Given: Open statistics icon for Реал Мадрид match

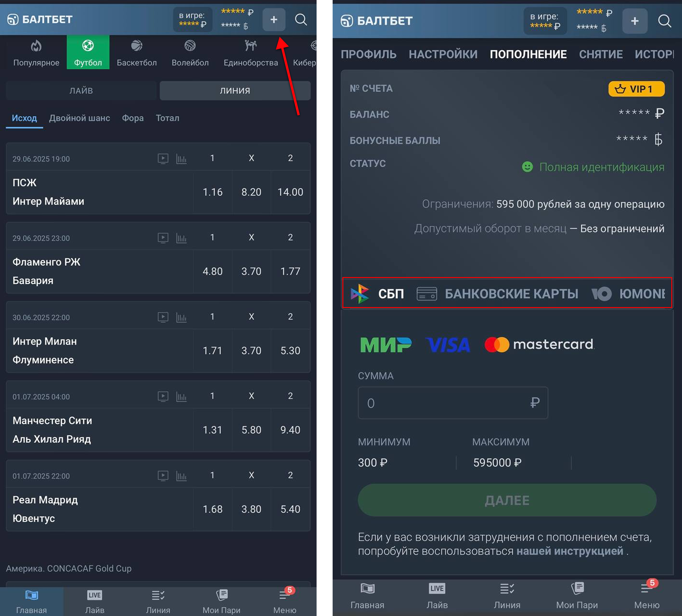Looking at the screenshot, I should coord(181,476).
